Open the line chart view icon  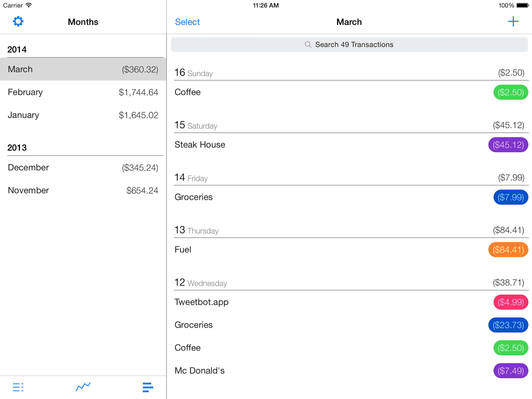[x=83, y=387]
